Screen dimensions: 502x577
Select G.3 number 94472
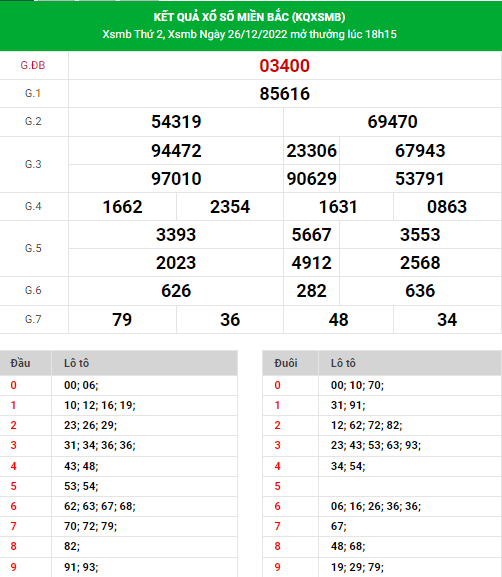(x=176, y=151)
